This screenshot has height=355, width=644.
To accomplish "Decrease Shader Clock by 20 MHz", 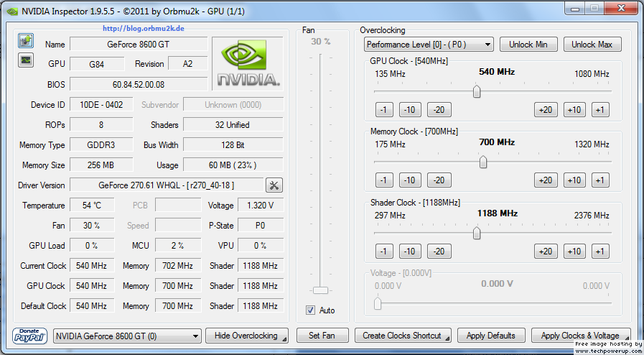I will pyautogui.click(x=439, y=251).
